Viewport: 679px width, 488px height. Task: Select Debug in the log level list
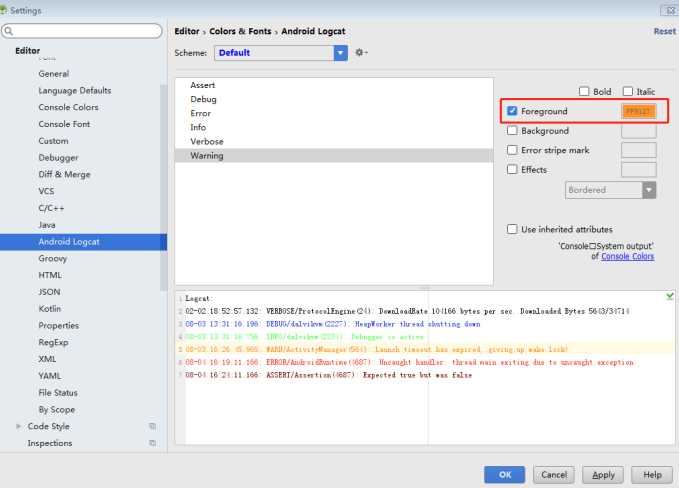[x=334, y=99]
